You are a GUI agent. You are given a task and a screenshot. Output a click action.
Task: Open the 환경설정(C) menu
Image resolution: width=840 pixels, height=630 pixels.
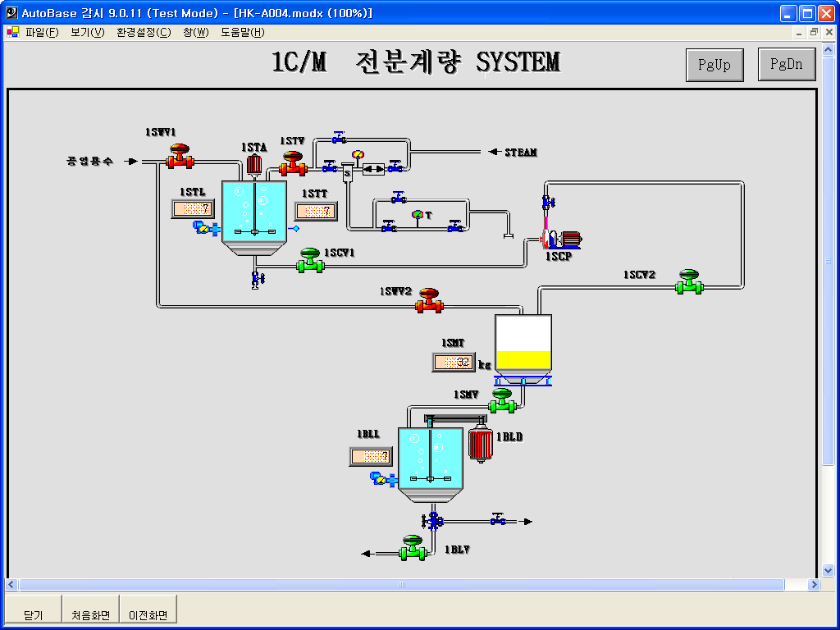[x=144, y=33]
